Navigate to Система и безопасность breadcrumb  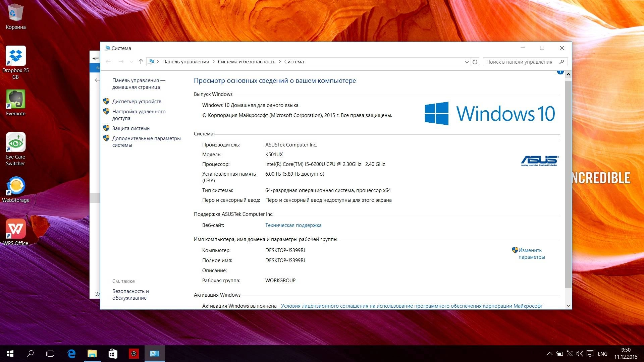click(247, 62)
